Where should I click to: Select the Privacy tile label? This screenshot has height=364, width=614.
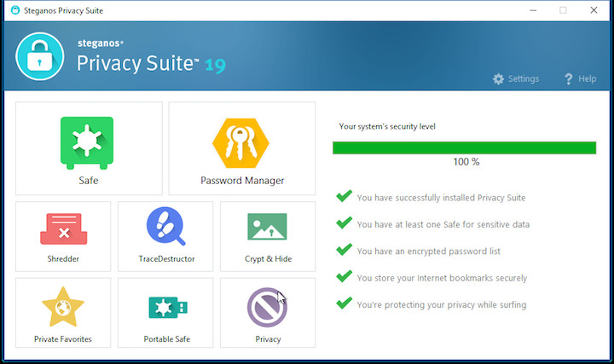[269, 339]
